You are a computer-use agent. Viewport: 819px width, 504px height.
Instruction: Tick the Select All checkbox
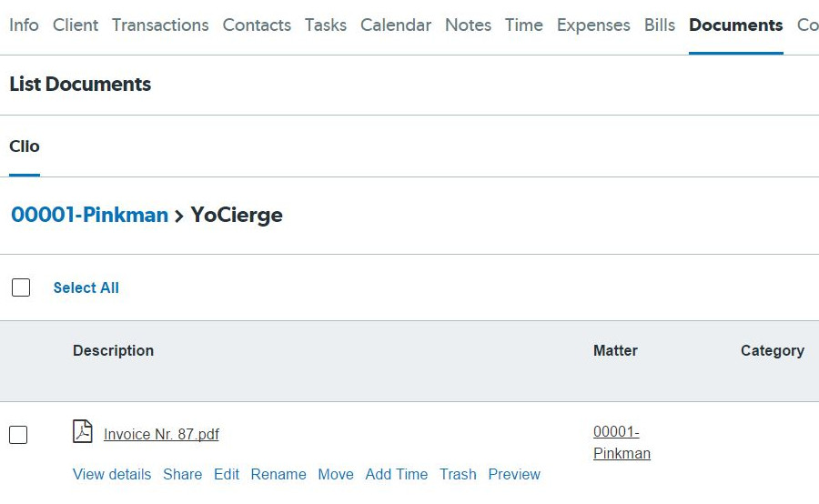point(21,287)
